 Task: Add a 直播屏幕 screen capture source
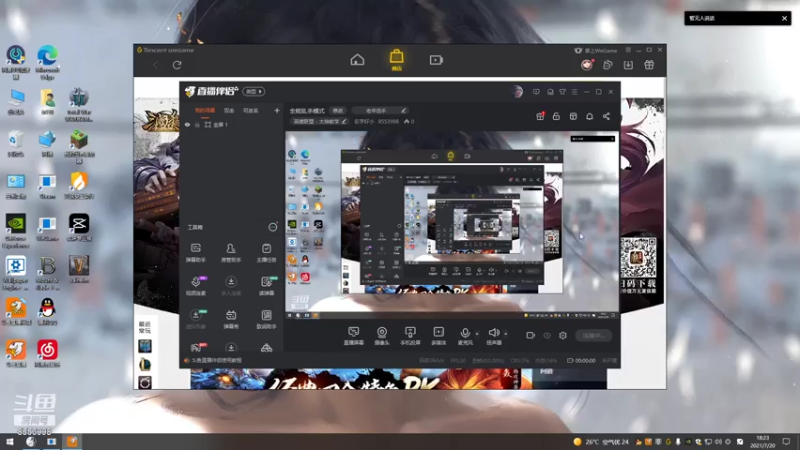tap(353, 336)
